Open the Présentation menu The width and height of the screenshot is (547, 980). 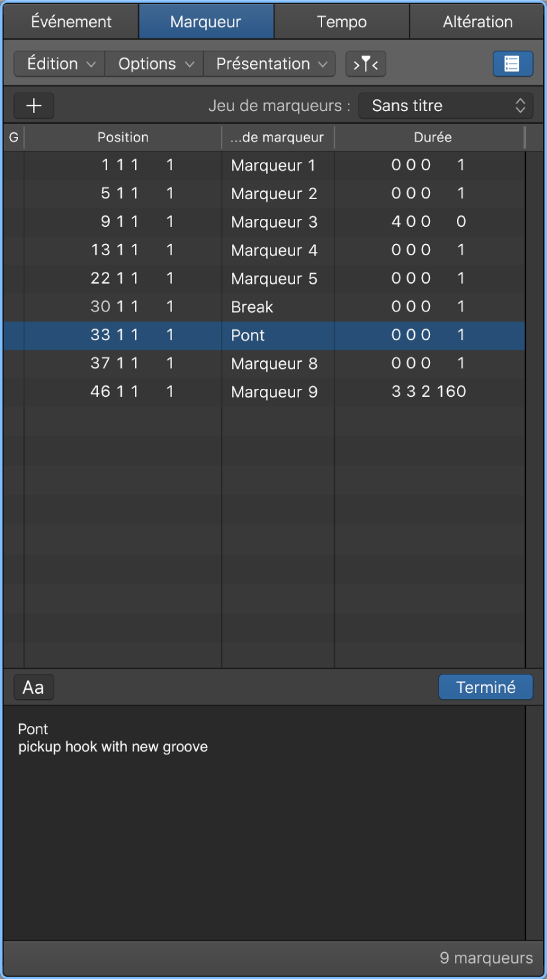tap(269, 63)
